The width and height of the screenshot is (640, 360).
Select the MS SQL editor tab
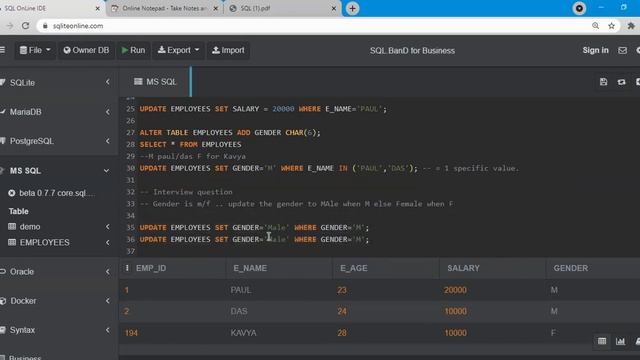pyautogui.click(x=155, y=82)
